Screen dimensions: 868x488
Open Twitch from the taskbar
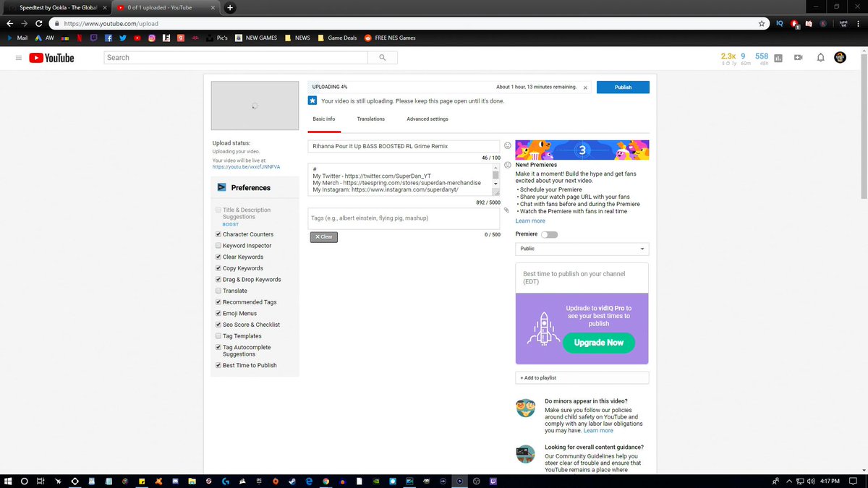coord(493,481)
